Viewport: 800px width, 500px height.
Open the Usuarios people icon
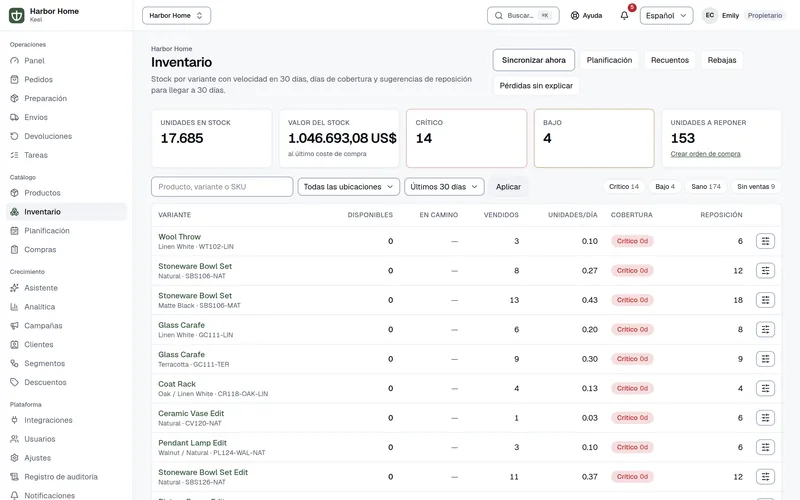pos(14,439)
